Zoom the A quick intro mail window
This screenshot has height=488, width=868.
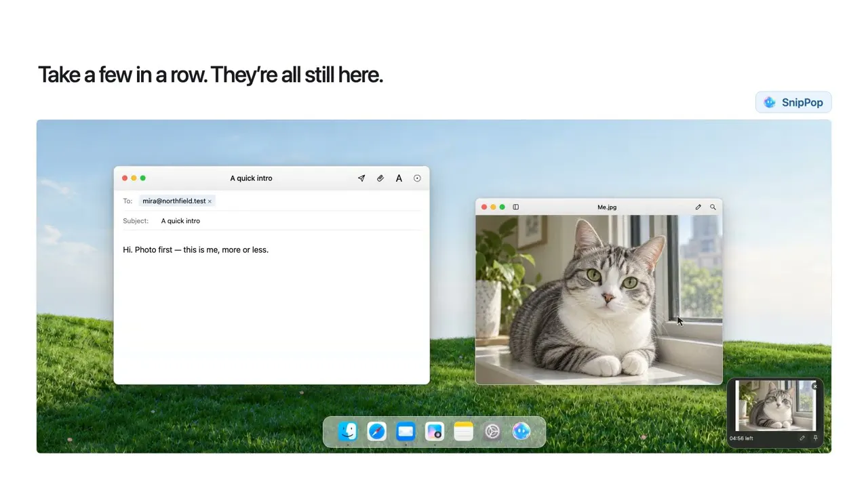[x=142, y=178]
